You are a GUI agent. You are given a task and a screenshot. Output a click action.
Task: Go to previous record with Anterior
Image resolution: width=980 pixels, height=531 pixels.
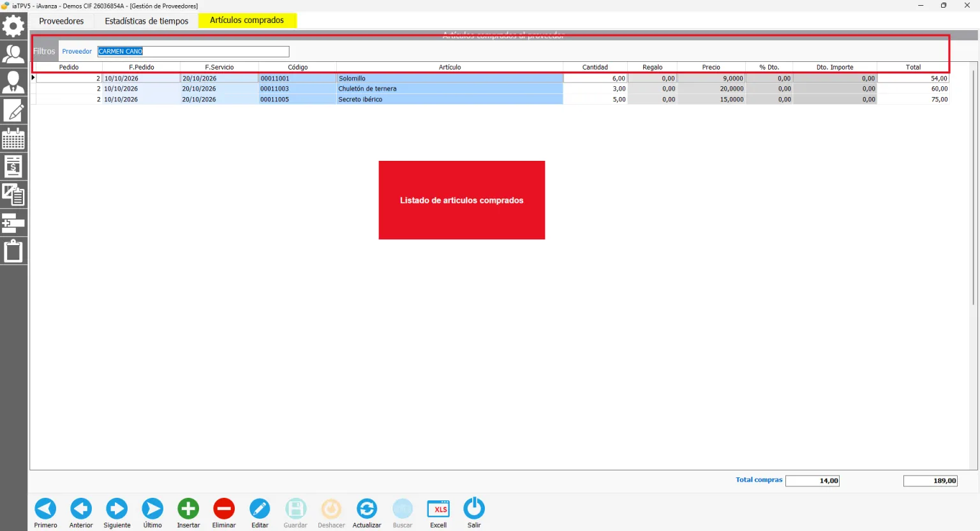pos(81,513)
